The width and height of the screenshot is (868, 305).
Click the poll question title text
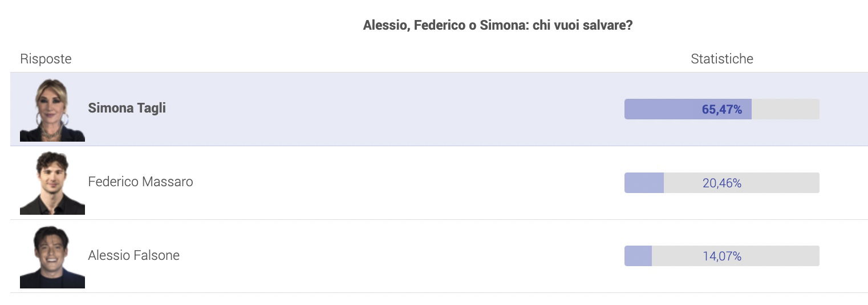coord(497,26)
